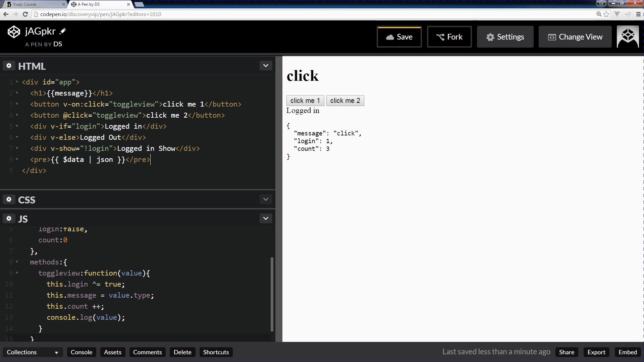This screenshot has width=644, height=362.
Task: Click the 'click me 1' preview button
Action: tap(305, 101)
